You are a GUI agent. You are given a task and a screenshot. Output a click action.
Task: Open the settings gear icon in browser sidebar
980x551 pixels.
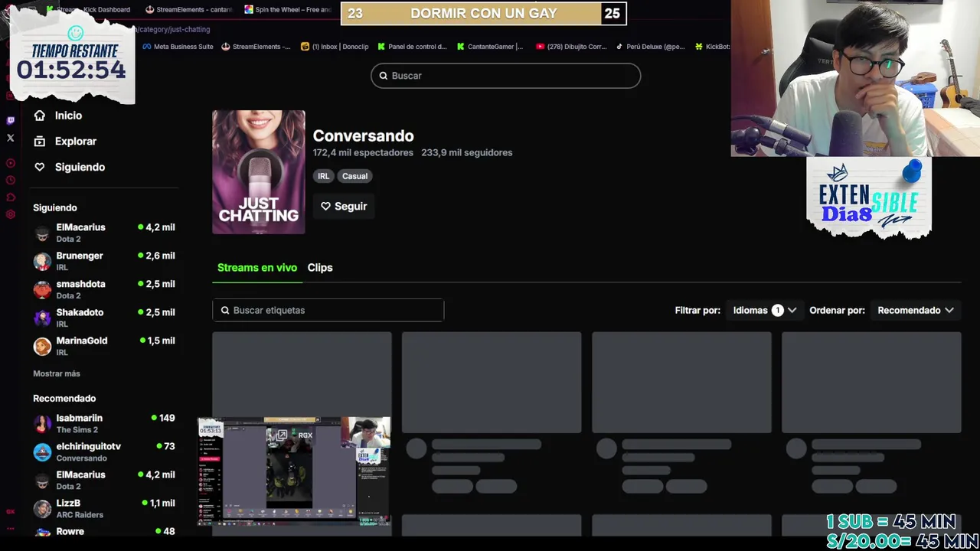point(11,214)
